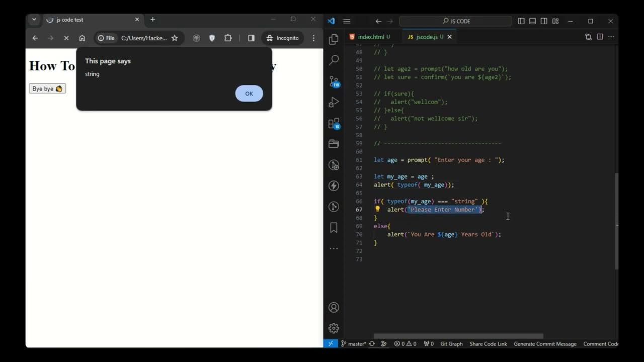The width and height of the screenshot is (644, 362).
Task: Toggle the secondary side bar layout icon
Action: coord(544,21)
